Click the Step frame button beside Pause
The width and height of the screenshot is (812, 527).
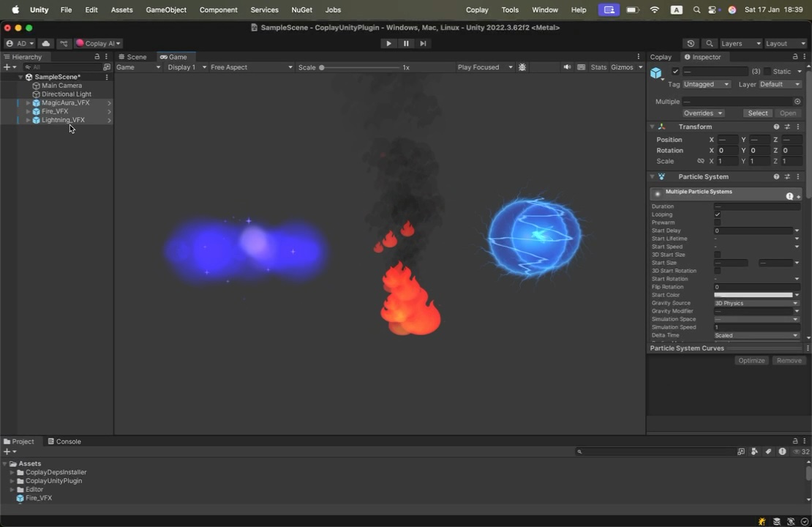point(423,43)
